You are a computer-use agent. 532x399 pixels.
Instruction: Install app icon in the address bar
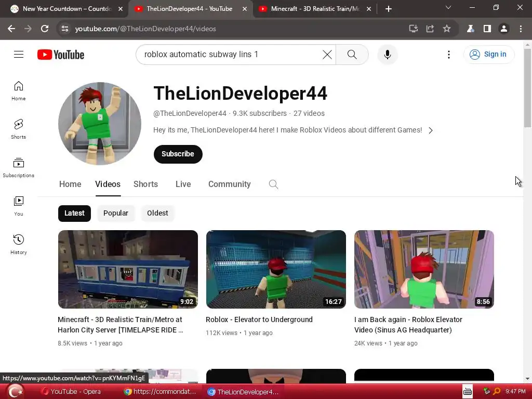(413, 29)
